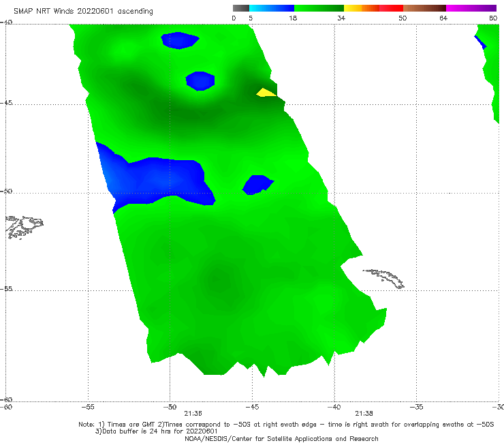Click the 'Data buffer is 24 hrs' note
The image size is (504, 443).
[x=157, y=431]
